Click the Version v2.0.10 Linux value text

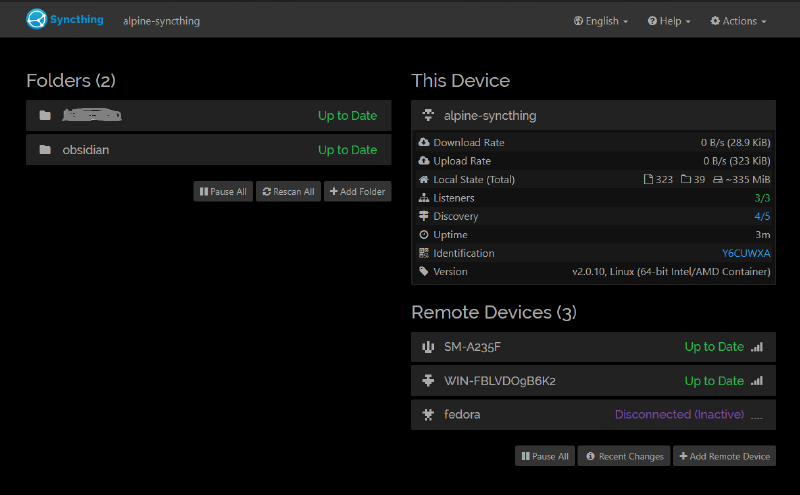[671, 271]
